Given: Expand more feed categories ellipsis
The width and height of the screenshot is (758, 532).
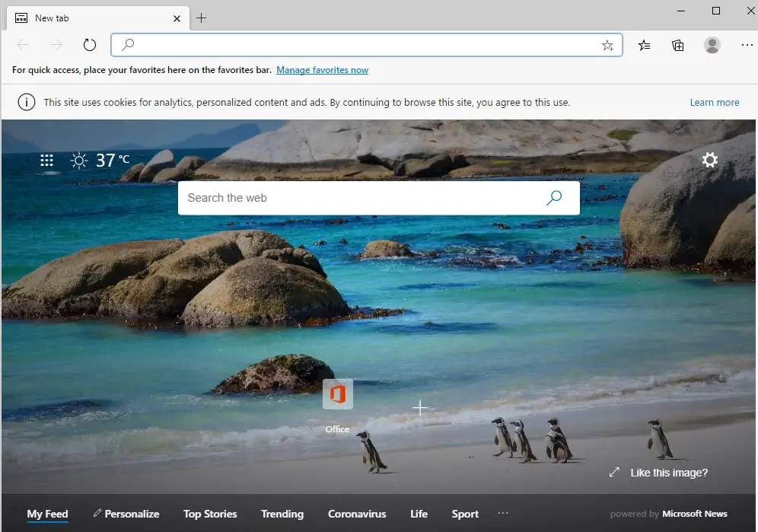Looking at the screenshot, I should 503,513.
